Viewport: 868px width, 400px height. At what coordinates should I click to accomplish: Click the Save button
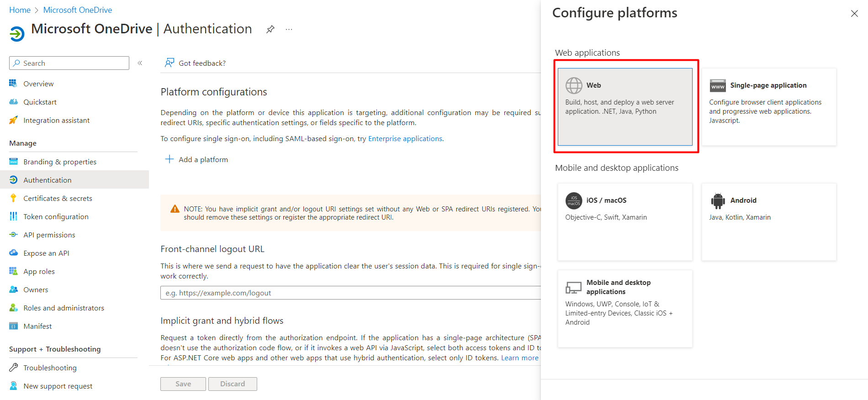(x=183, y=384)
